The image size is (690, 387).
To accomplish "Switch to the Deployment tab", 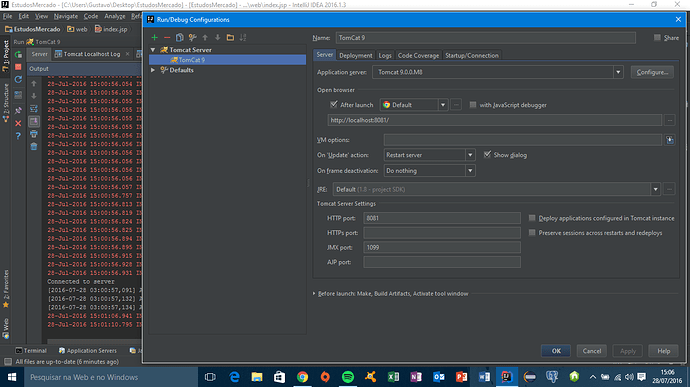I will [x=356, y=55].
